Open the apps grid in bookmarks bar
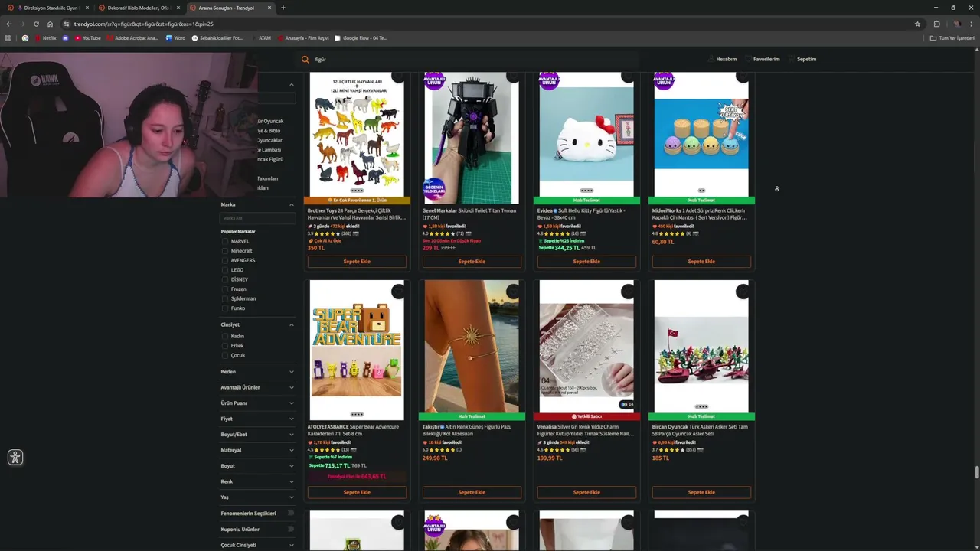Image resolution: width=980 pixels, height=551 pixels. pos(8,38)
